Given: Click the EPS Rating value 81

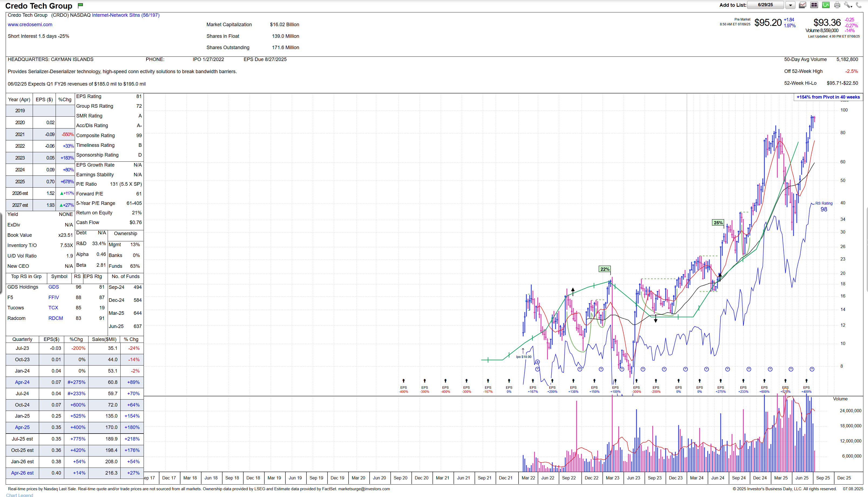Looking at the screenshot, I should pyautogui.click(x=139, y=97).
